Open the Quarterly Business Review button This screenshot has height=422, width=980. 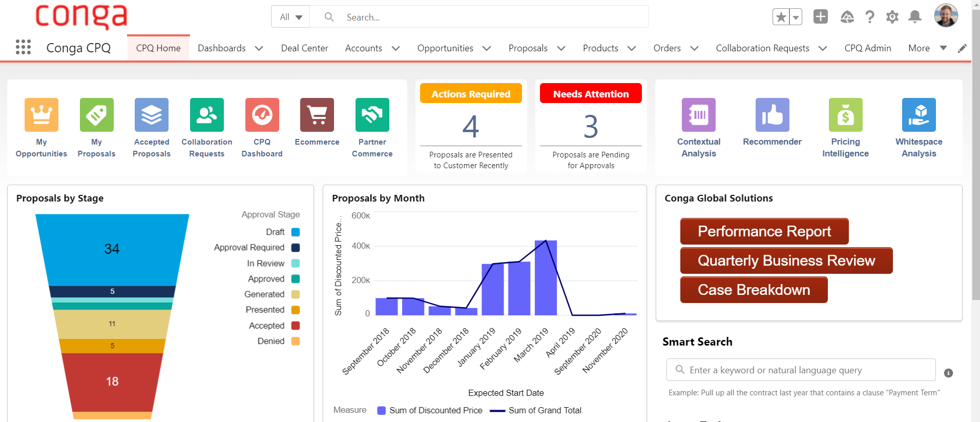[786, 260]
